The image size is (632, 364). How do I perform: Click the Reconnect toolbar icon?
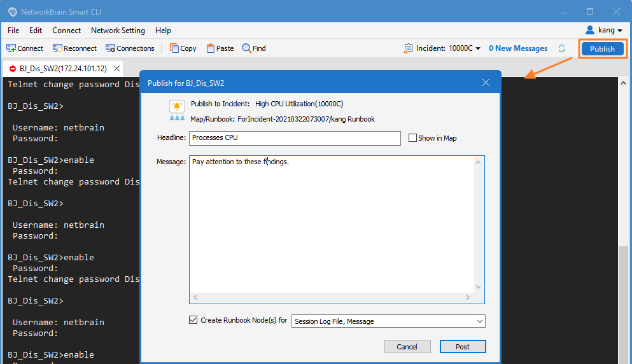click(x=57, y=48)
